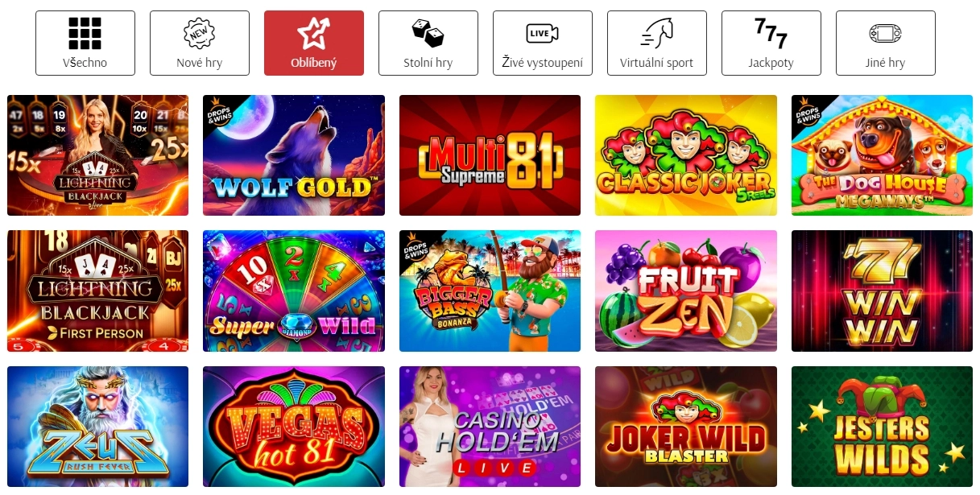Open the 77 Win Win game

pyautogui.click(x=882, y=291)
